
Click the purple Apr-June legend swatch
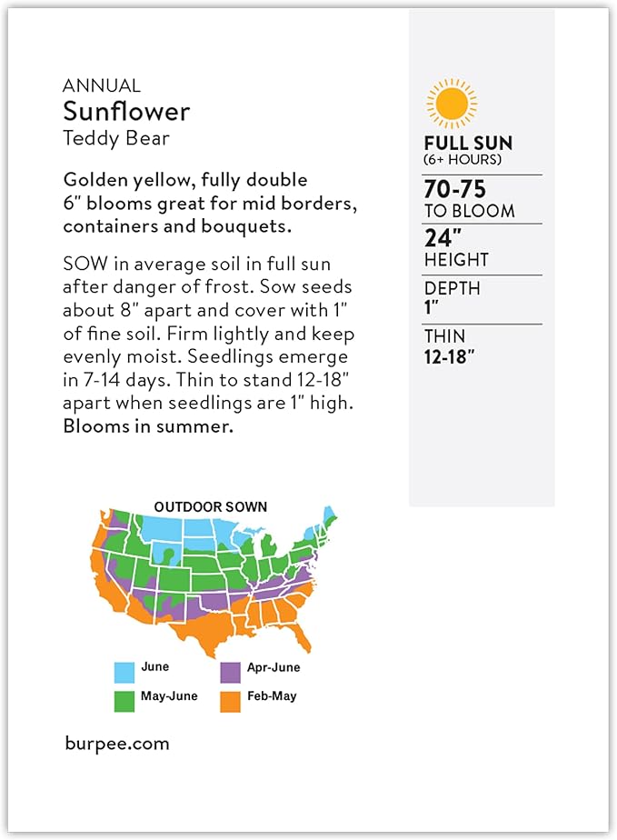click(231, 673)
